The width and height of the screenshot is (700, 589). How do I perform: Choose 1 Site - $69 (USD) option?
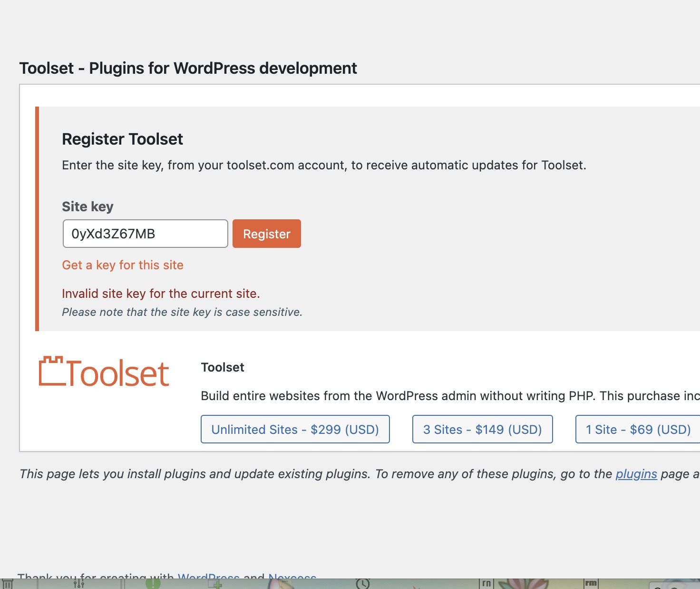click(638, 429)
